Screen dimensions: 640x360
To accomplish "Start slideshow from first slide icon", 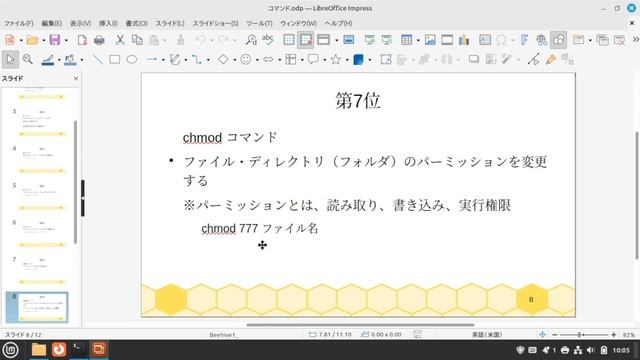I will tap(370, 40).
